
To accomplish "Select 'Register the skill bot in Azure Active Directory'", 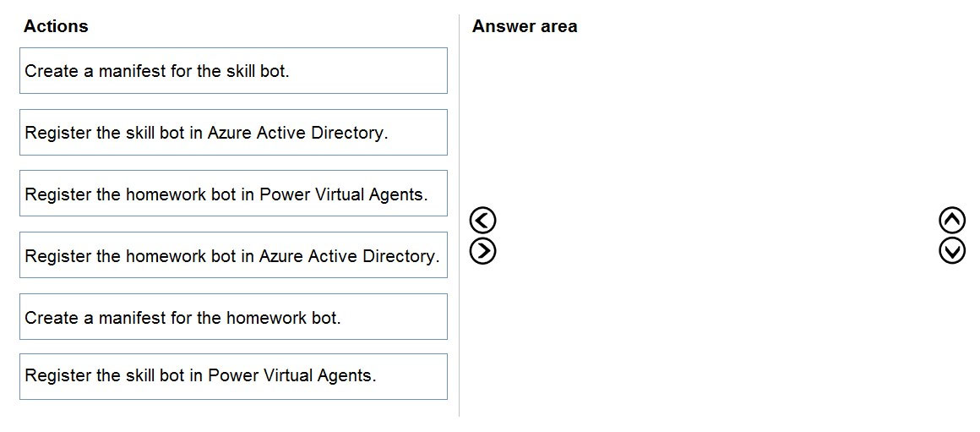I will pyautogui.click(x=233, y=133).
